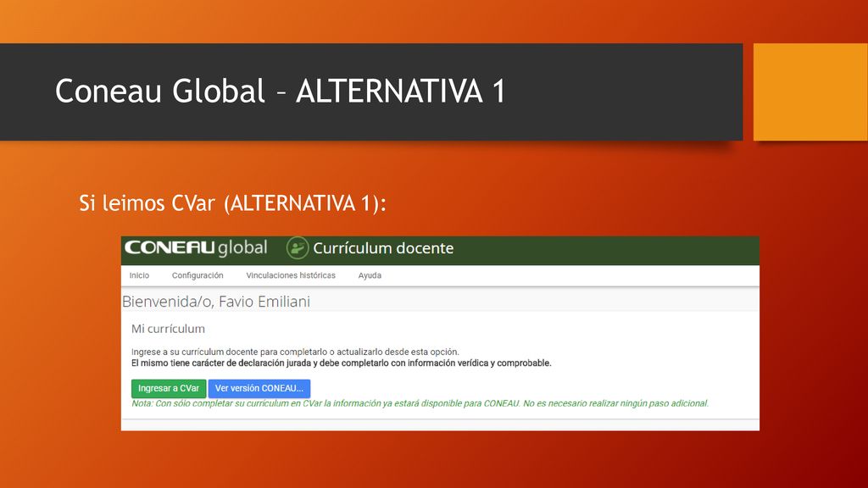Viewport: 868px width, 488px height.
Task: Open the Configuración menu item
Action: pyautogui.click(x=198, y=275)
